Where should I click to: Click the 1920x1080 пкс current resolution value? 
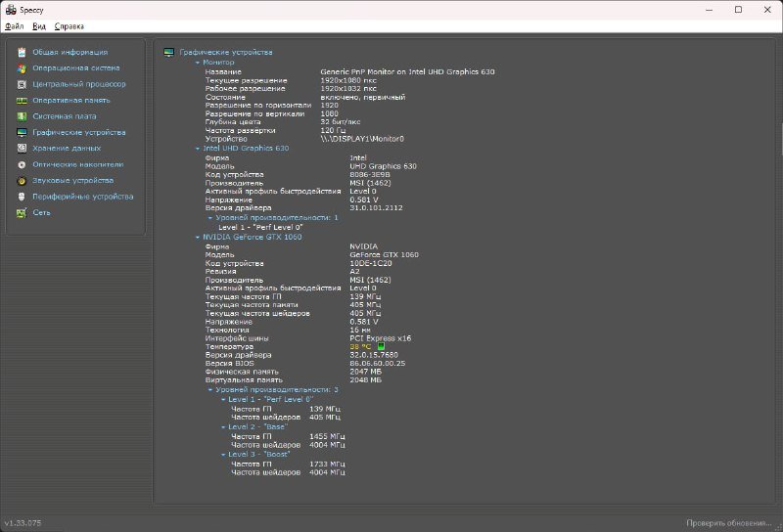pyautogui.click(x=348, y=80)
